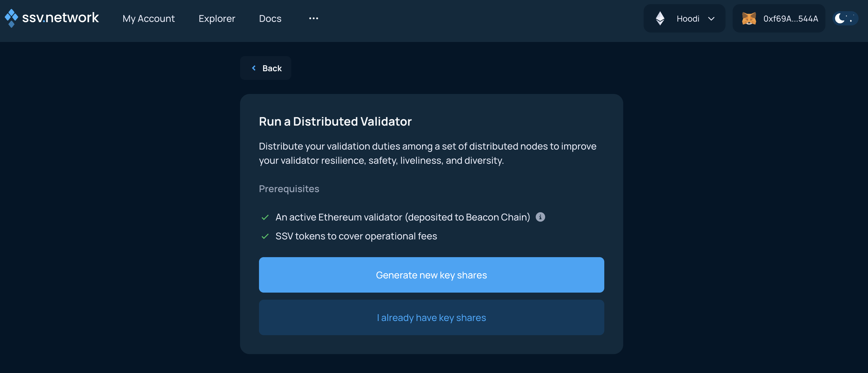Click the ssv.network diamond logo icon

coord(11,19)
